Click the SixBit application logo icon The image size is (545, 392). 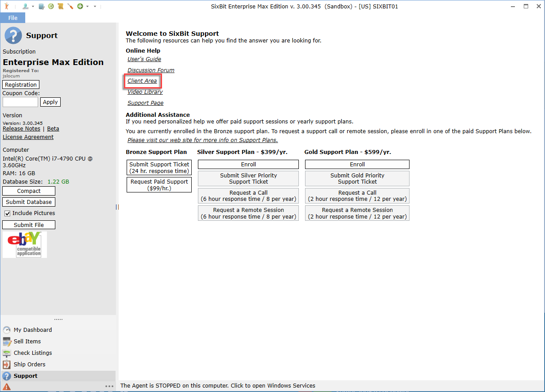pos(6,7)
